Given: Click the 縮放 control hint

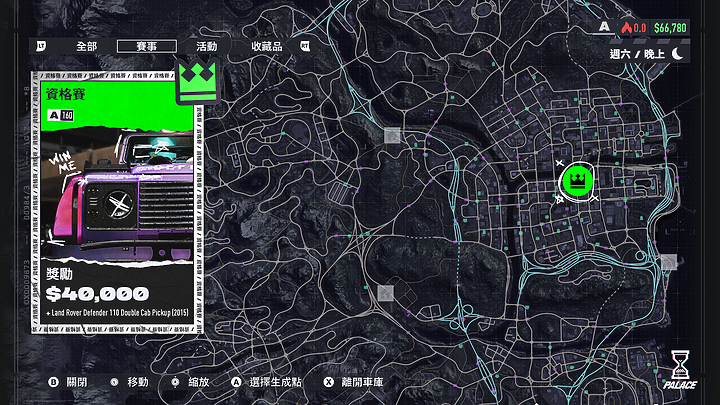Looking at the screenshot, I should 190,382.
